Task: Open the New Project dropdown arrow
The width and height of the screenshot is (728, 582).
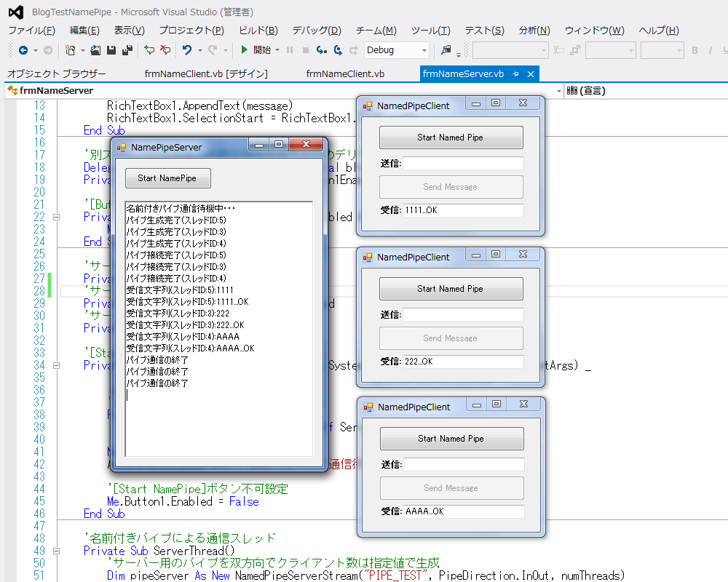Action: coord(83,50)
